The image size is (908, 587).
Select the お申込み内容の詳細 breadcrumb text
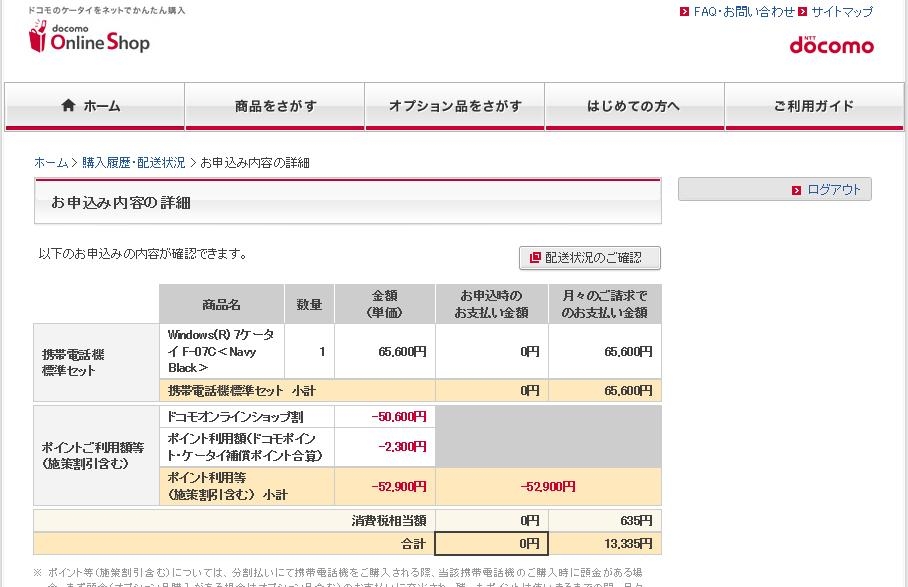255,163
